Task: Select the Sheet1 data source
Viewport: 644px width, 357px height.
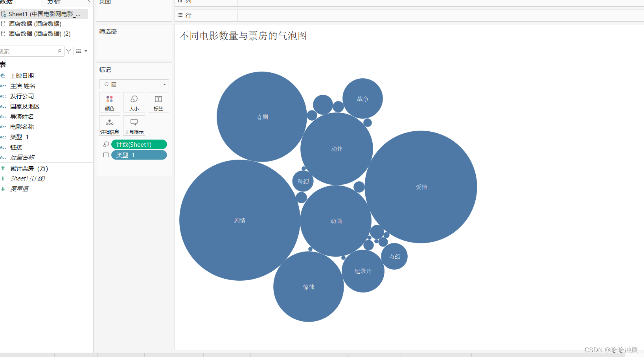Action: (x=44, y=14)
